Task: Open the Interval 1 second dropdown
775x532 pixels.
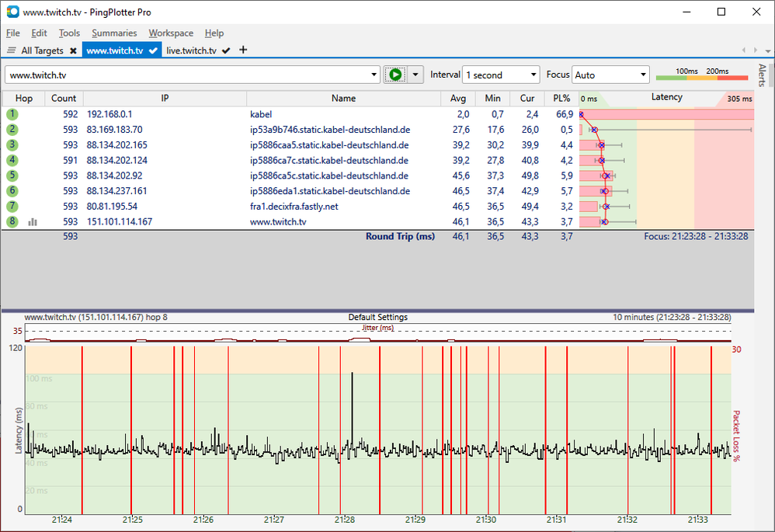Action: [x=501, y=75]
